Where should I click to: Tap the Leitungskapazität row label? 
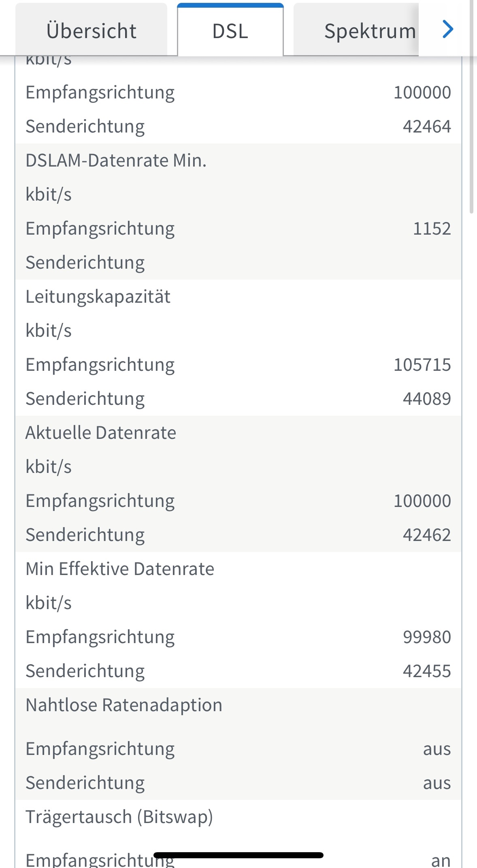[98, 297]
